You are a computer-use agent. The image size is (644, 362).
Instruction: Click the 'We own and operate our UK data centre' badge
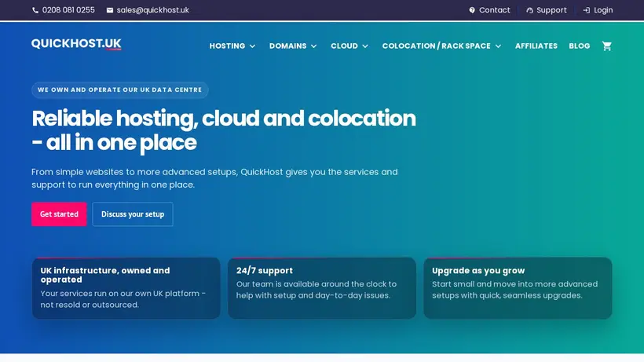[120, 90]
